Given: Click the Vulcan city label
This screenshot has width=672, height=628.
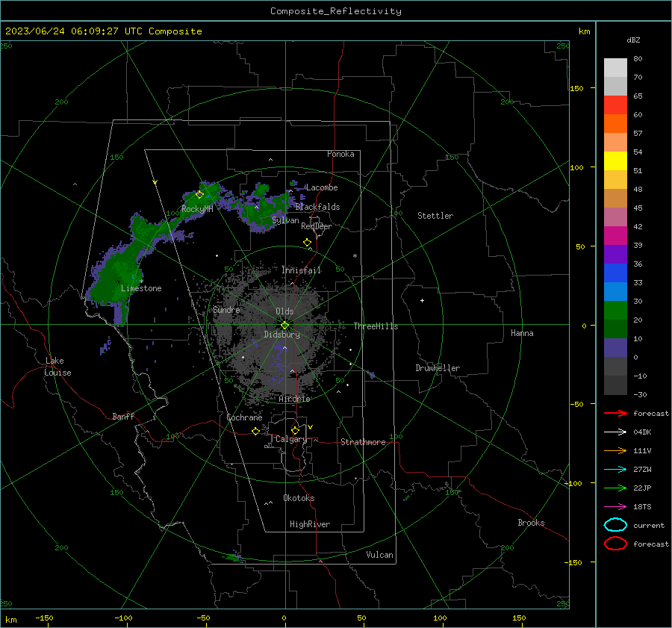Looking at the screenshot, I should pyautogui.click(x=379, y=555).
